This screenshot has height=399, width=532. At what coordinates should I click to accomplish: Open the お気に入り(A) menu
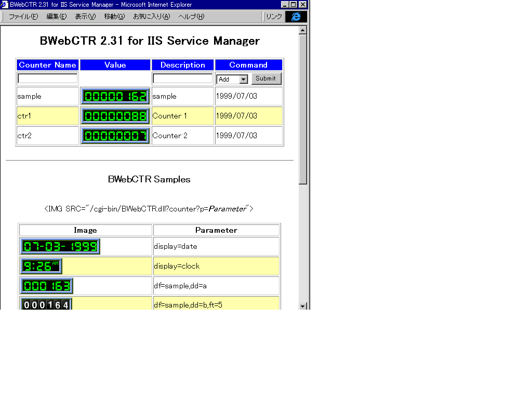pyautogui.click(x=151, y=16)
